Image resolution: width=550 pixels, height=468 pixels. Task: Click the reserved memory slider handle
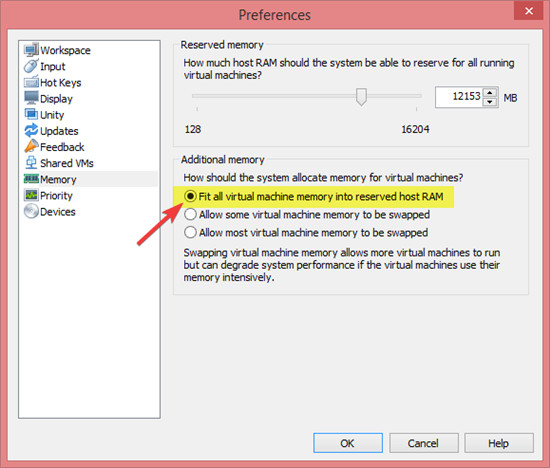(x=361, y=97)
